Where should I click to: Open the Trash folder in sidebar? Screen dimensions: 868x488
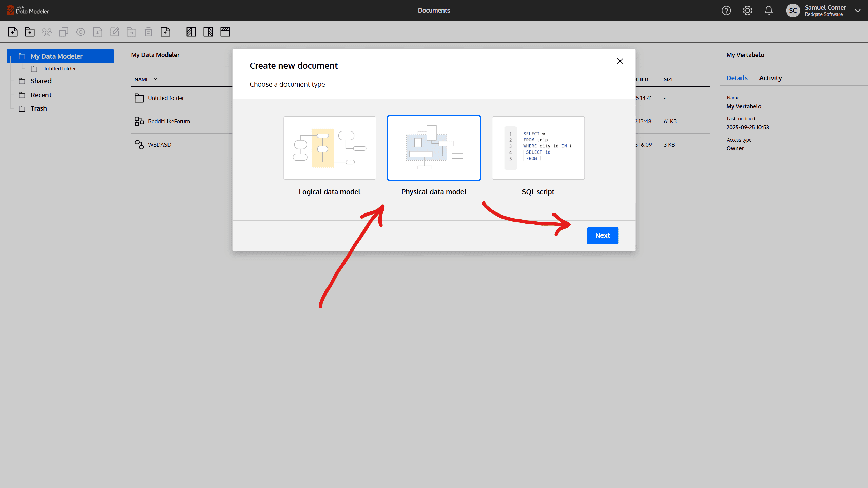(x=39, y=108)
